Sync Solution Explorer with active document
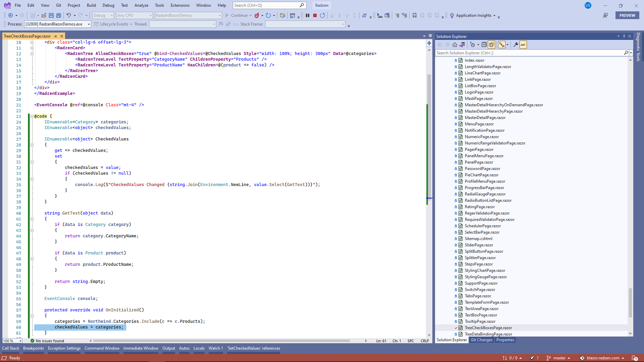Image resolution: width=644 pixels, height=362 pixels. click(x=463, y=44)
